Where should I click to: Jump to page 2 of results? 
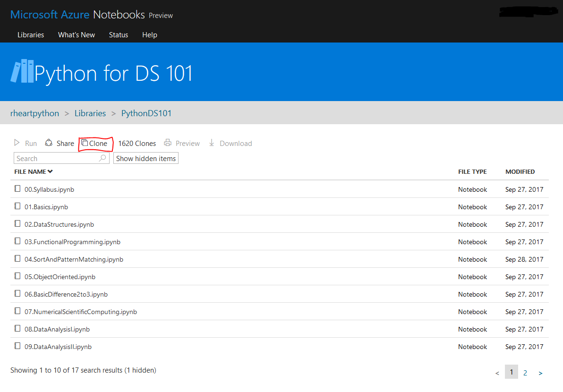coord(525,373)
